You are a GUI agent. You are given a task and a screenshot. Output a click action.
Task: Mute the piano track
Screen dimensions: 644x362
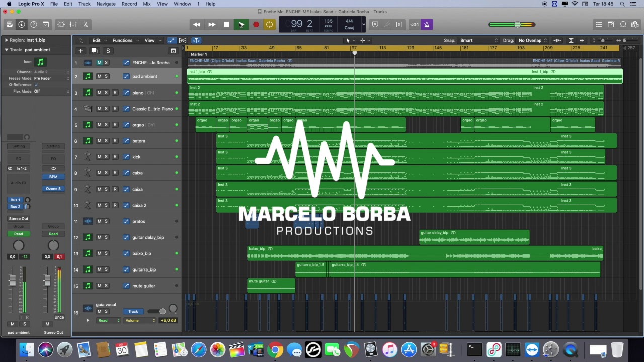pyautogui.click(x=99, y=93)
